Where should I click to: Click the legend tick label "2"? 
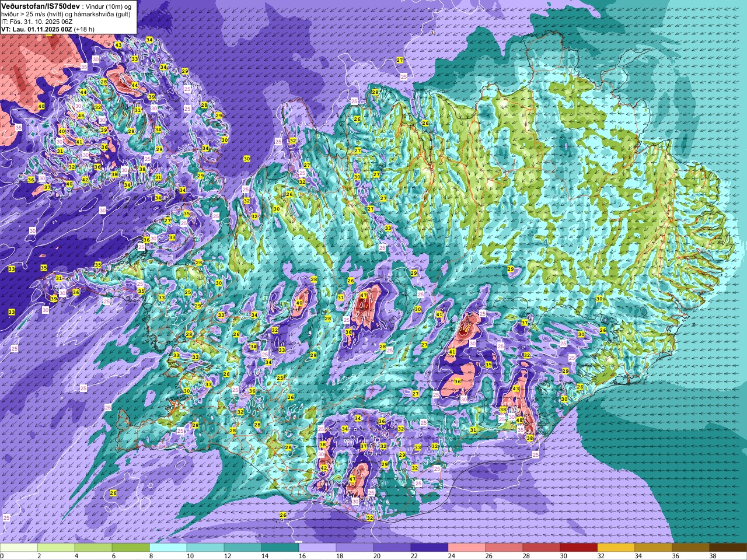click(39, 556)
